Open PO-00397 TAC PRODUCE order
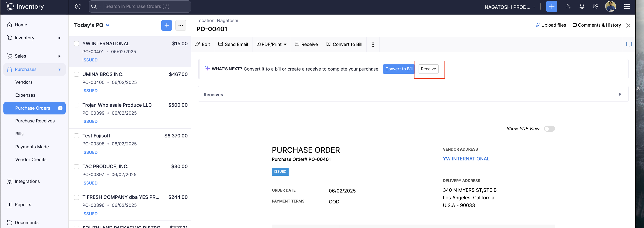Screen dimensions: 644x228 (130, 175)
